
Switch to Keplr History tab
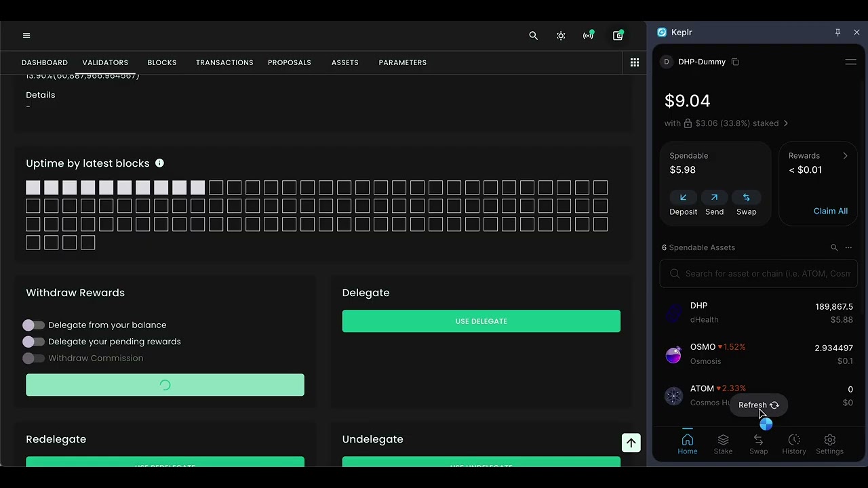(794, 445)
